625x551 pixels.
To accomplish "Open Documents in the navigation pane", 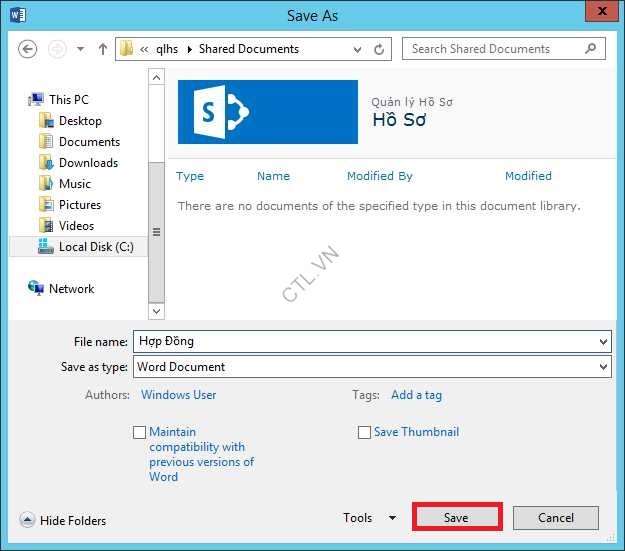I will click(89, 142).
